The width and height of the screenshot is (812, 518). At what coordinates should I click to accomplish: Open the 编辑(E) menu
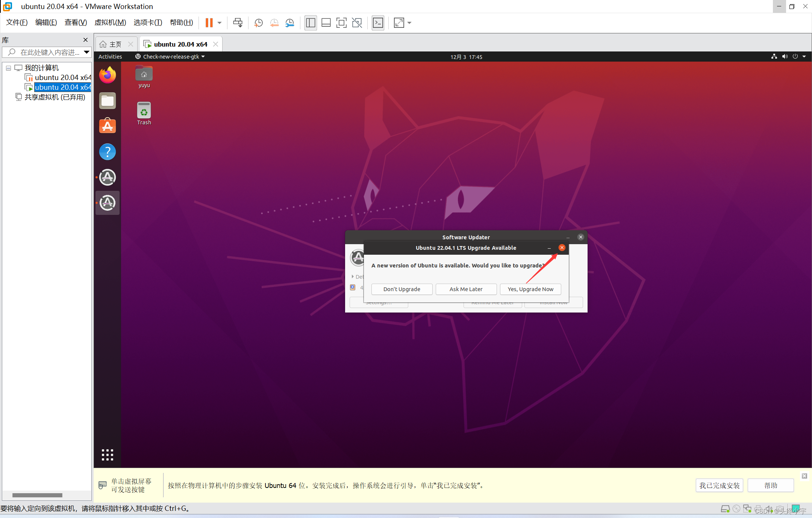click(x=46, y=23)
